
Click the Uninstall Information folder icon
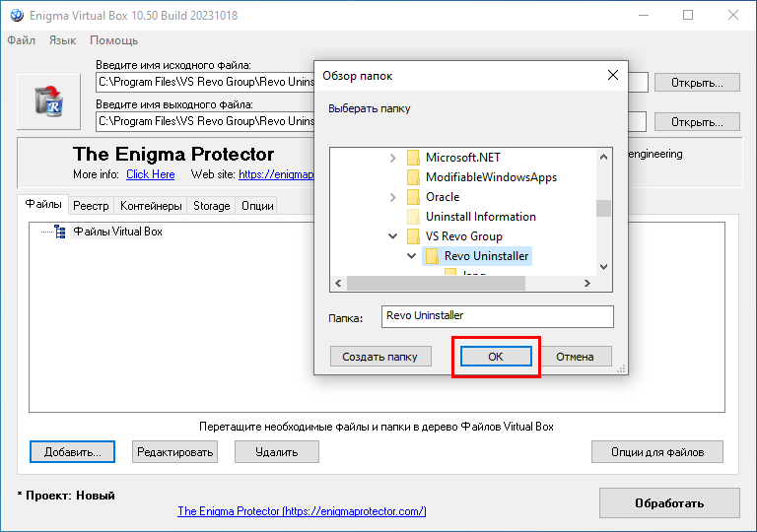click(x=413, y=217)
